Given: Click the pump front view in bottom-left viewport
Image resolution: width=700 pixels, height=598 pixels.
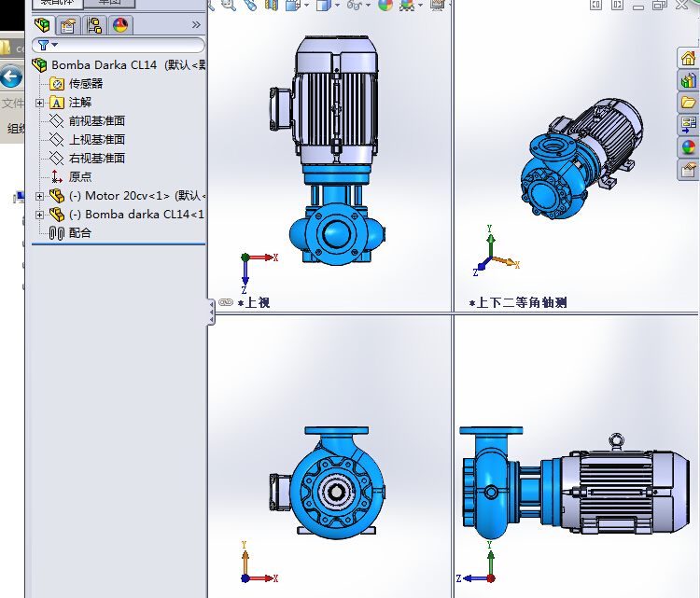Looking at the screenshot, I should 328,483.
